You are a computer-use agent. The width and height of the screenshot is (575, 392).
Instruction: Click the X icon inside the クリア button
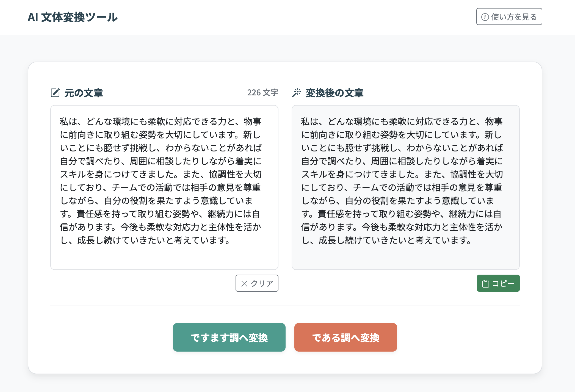pyautogui.click(x=244, y=283)
